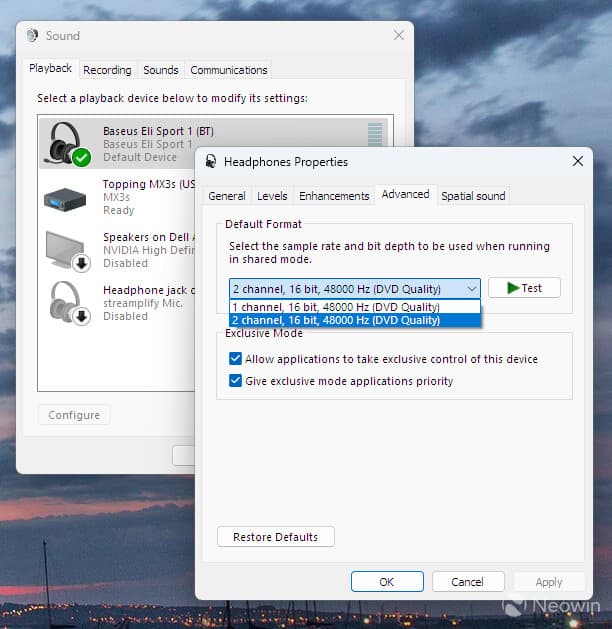Select the Baseus Eli Sport 1 headset icon
612x629 pixels.
66,144
